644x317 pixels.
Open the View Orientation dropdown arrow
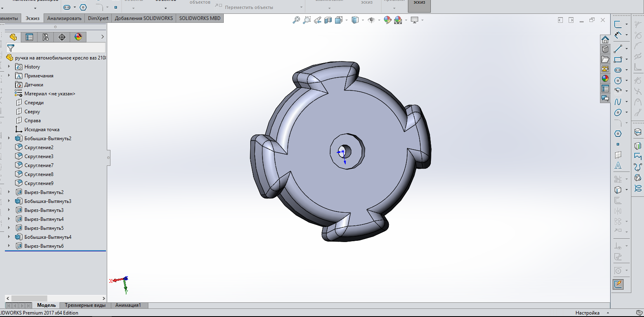(346, 20)
